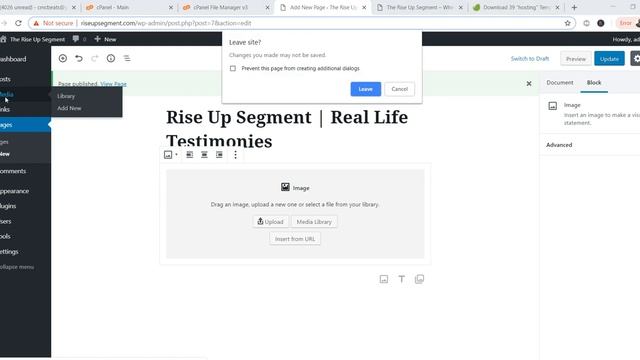640x360 pixels.
Task: Change block type via image icon dropdown
Action: click(x=171, y=155)
